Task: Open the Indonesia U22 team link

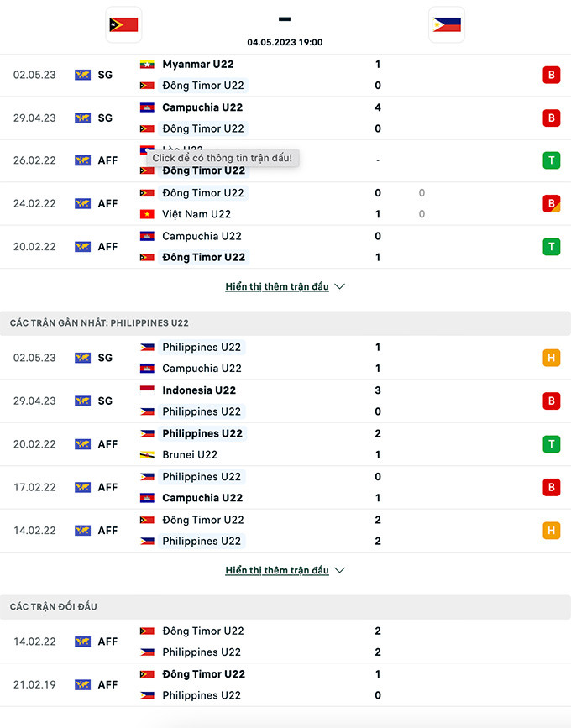Action: pos(199,390)
